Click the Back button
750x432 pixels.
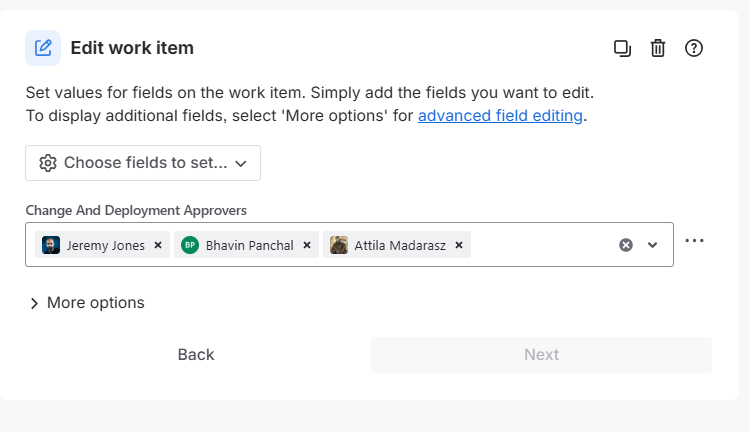click(x=196, y=354)
